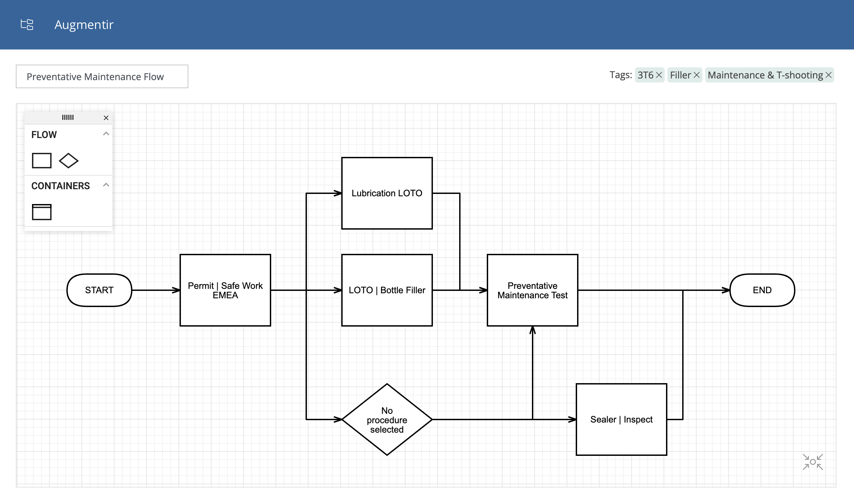The height and width of the screenshot is (504, 854).
Task: Select the rectangle flow shape tool
Action: [x=41, y=160]
